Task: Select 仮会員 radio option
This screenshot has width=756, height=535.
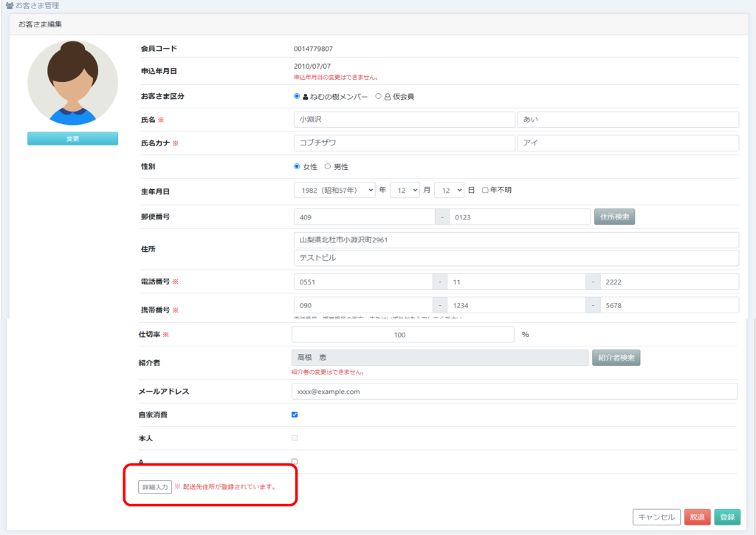Action: pyautogui.click(x=379, y=96)
